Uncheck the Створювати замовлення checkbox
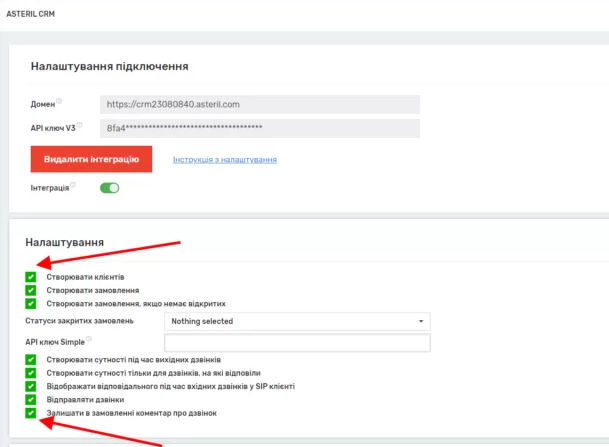609x447 pixels. pyautogui.click(x=31, y=290)
